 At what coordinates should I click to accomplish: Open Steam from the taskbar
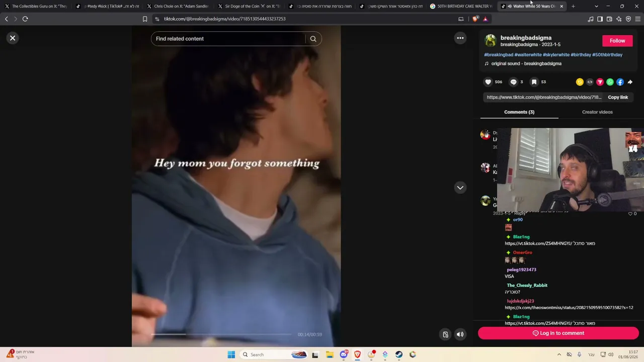click(x=398, y=354)
